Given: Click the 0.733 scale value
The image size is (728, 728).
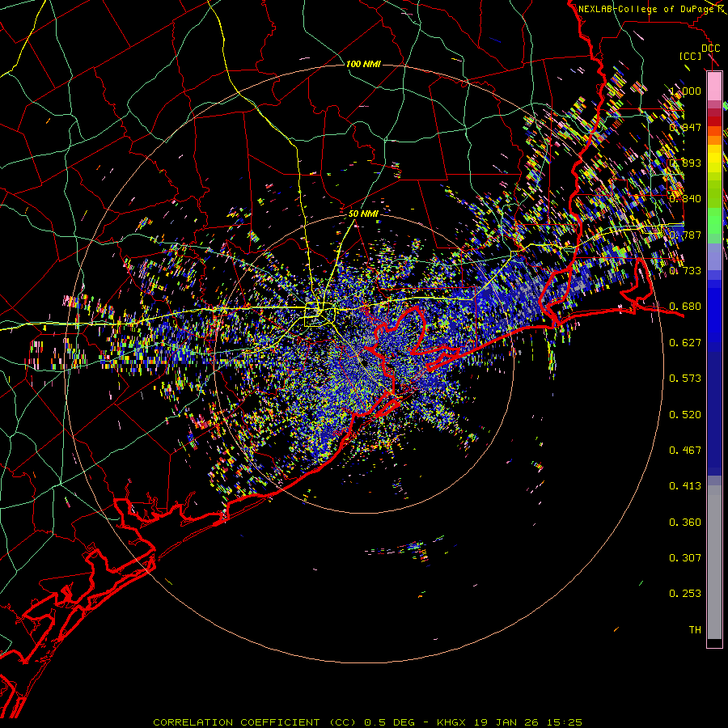Looking at the screenshot, I should click(685, 271).
